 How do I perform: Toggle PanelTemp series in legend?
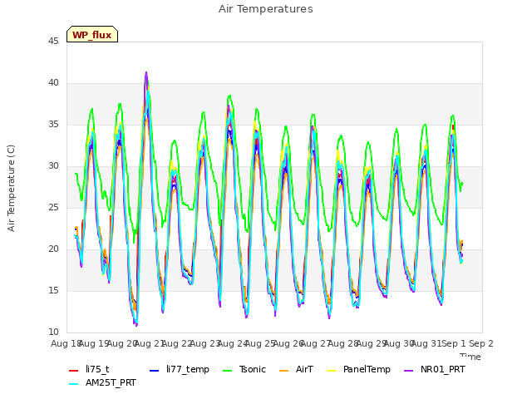(358, 369)
